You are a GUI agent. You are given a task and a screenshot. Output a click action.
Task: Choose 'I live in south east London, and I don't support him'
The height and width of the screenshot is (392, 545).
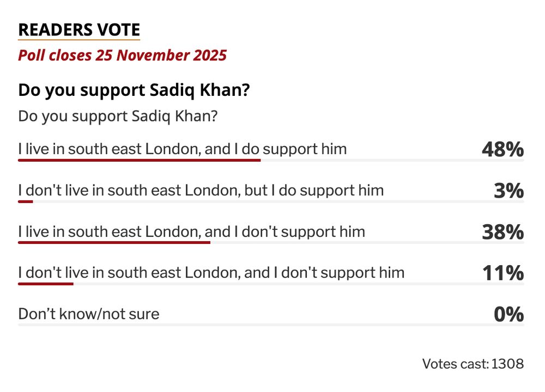191,231
